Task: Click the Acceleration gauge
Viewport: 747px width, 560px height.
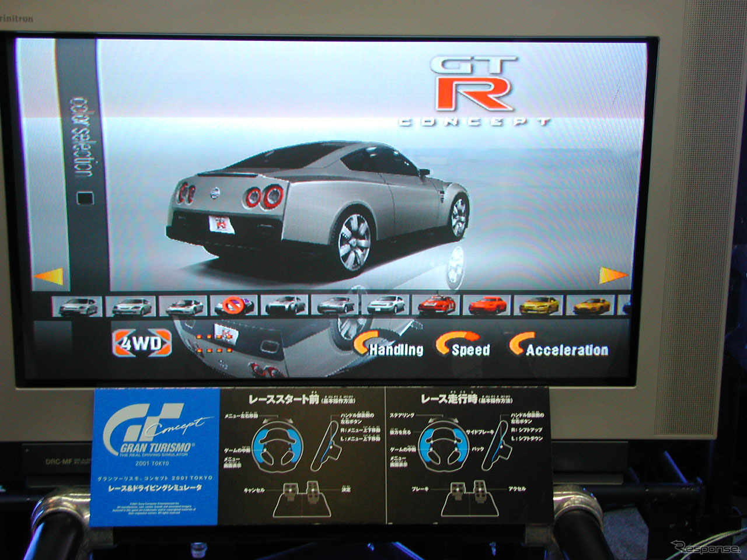Action: [x=558, y=345]
